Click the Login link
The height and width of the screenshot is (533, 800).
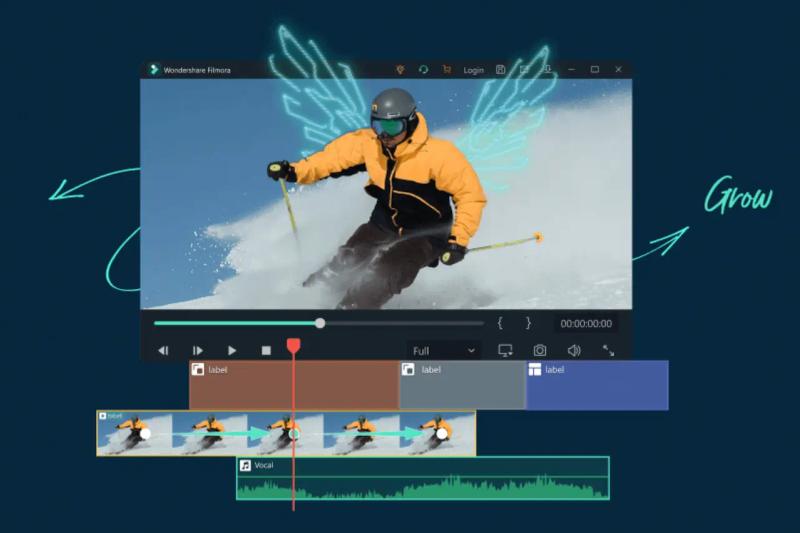[473, 70]
